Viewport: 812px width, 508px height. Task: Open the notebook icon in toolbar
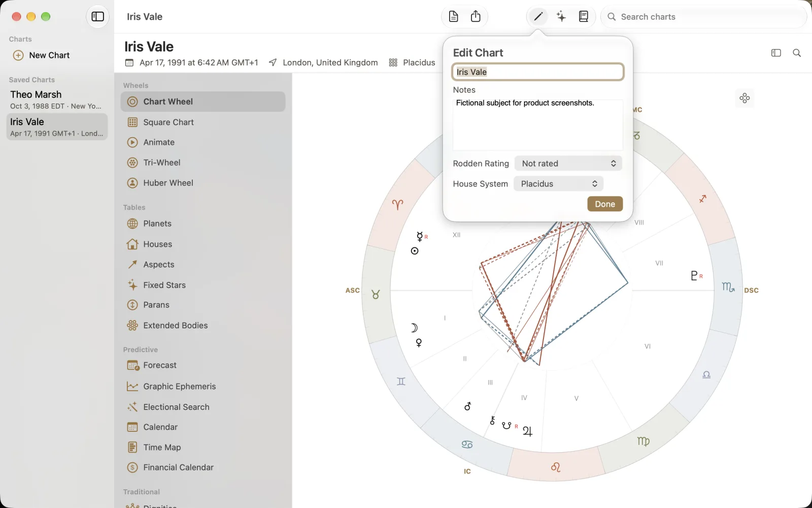coord(584,17)
